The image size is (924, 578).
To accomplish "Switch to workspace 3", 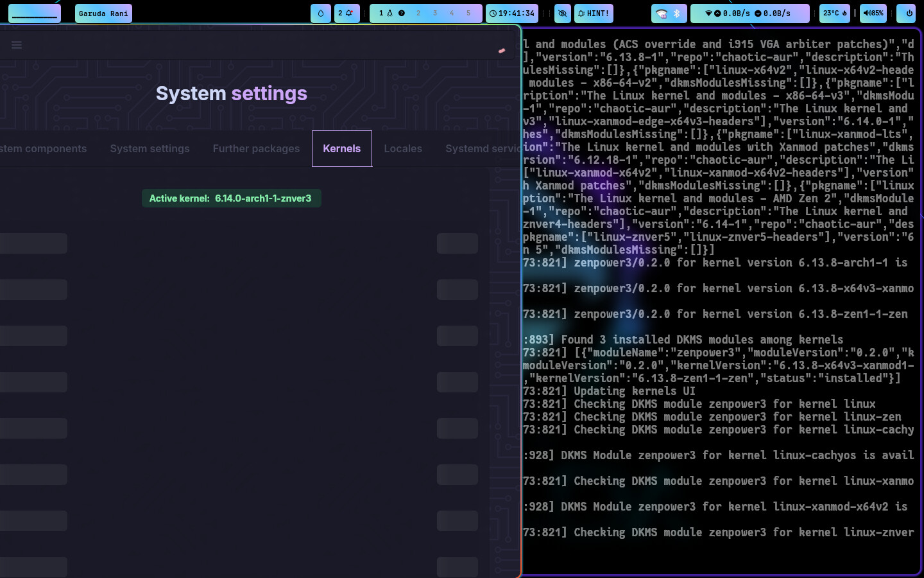I will 435,13.
